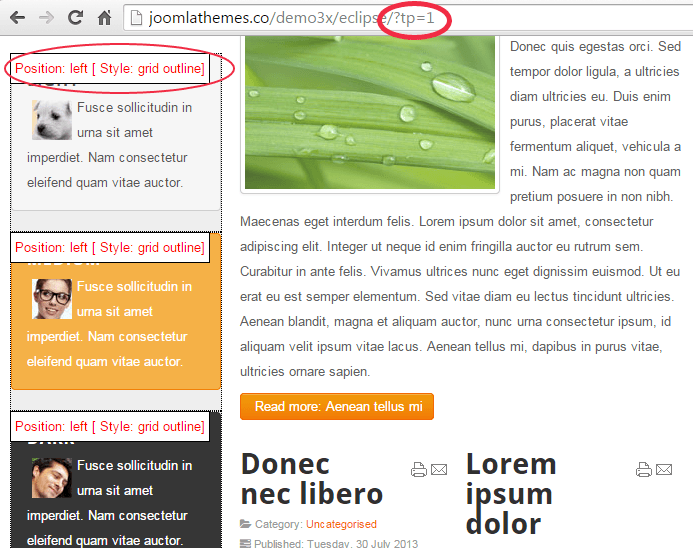Reload the page with refresh icon
693x548 pixels.
[75, 17]
